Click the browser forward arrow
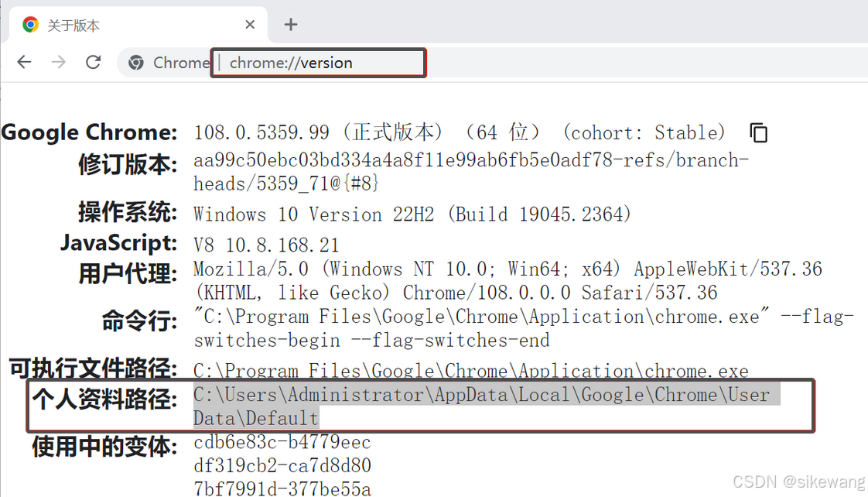This screenshot has width=868, height=497. [58, 62]
